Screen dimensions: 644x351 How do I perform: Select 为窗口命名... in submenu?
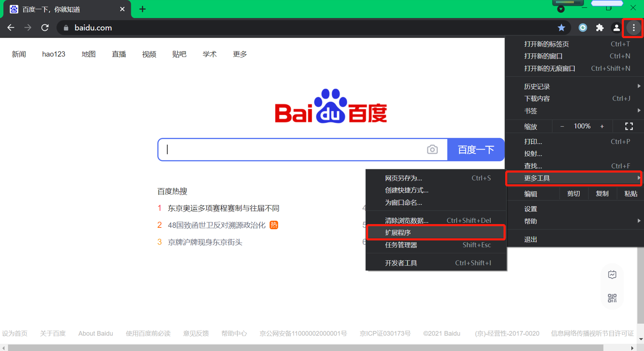[436, 202]
